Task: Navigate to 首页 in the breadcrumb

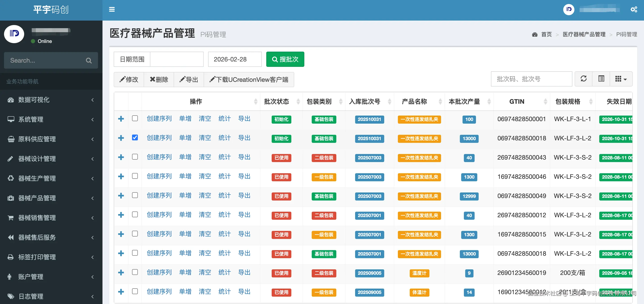Action: click(x=546, y=34)
